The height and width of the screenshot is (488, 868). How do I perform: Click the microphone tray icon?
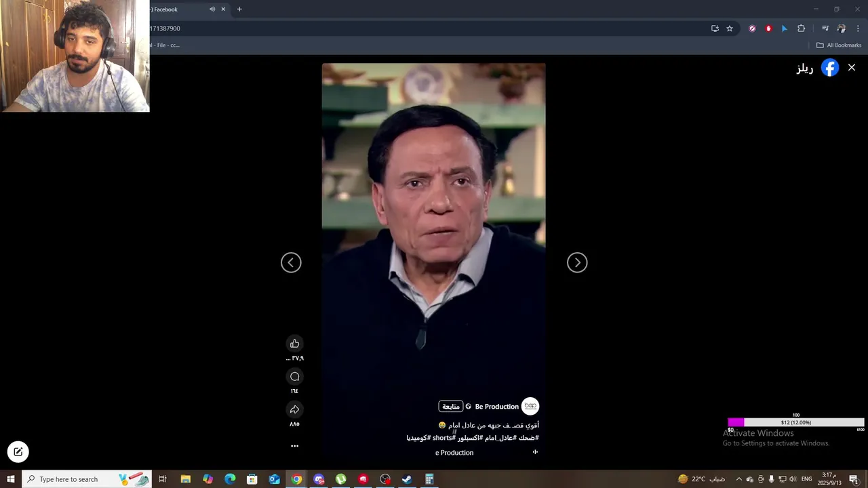click(771, 479)
